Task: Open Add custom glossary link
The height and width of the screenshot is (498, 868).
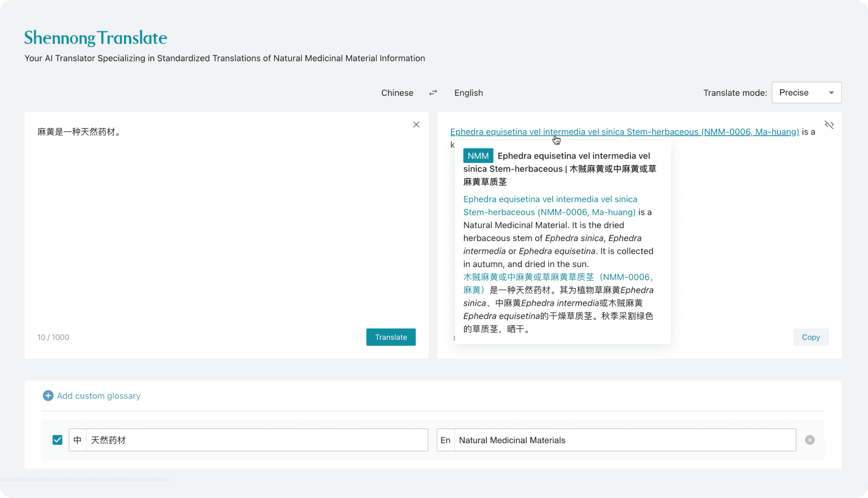Action: click(x=98, y=396)
